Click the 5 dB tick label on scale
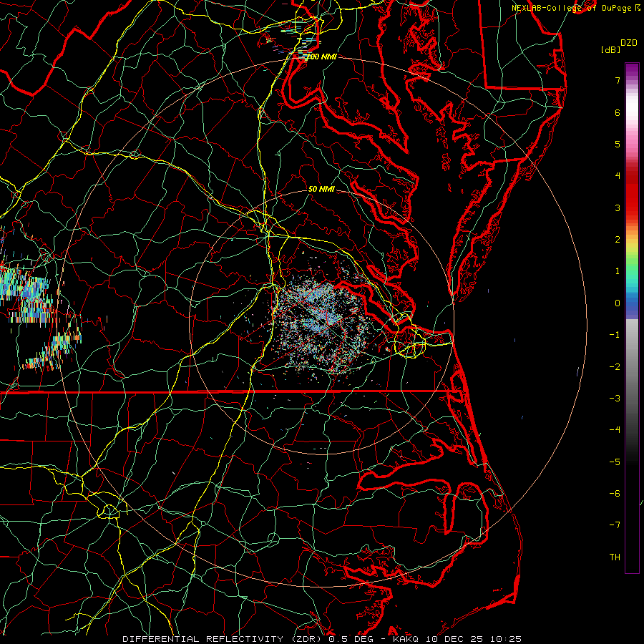Viewport: 644px width, 644px height. 618,144
